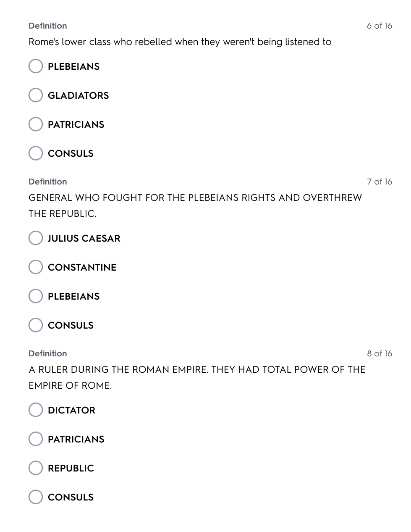Choose DICTATOR radio option
Viewport: 411px width, 532px height.
tap(36, 410)
